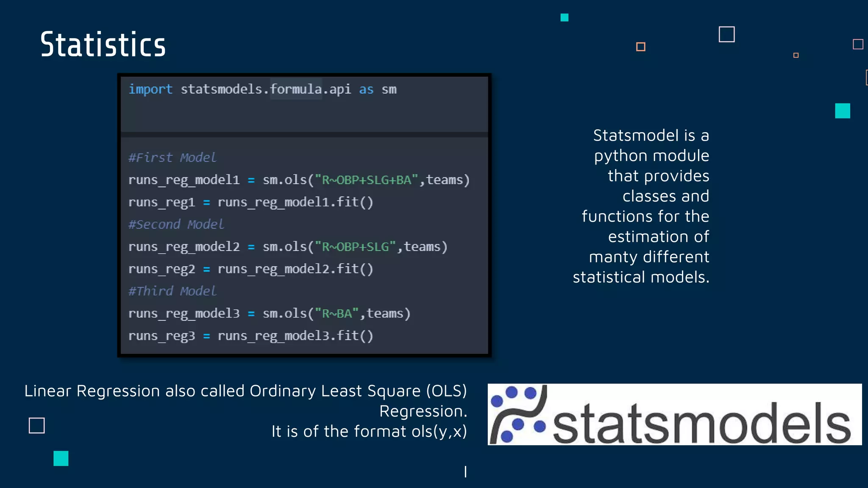Screen dimensions: 868x488
Task: Click the #Third Model comment
Action: pos(172,291)
